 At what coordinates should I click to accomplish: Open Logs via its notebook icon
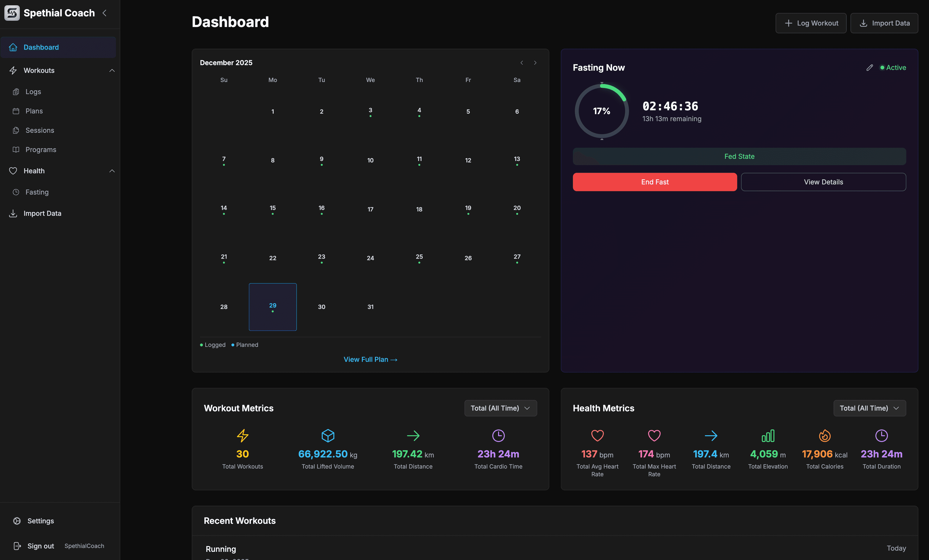pos(16,92)
